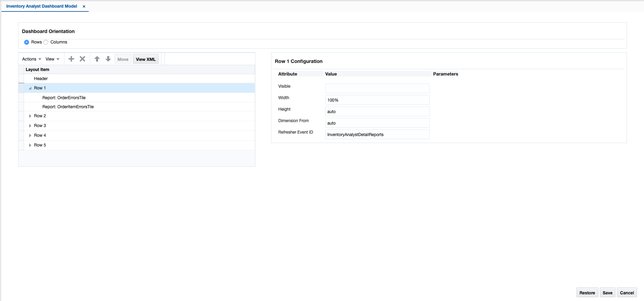Viewport: 644px width, 301px height.
Task: Select Report: OrderItemErrorsTile row
Action: tap(139, 107)
